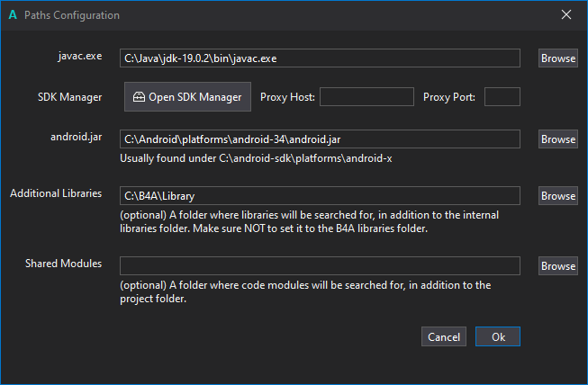Browse for the javac.exe file
This screenshot has height=385, width=588.
558,58
